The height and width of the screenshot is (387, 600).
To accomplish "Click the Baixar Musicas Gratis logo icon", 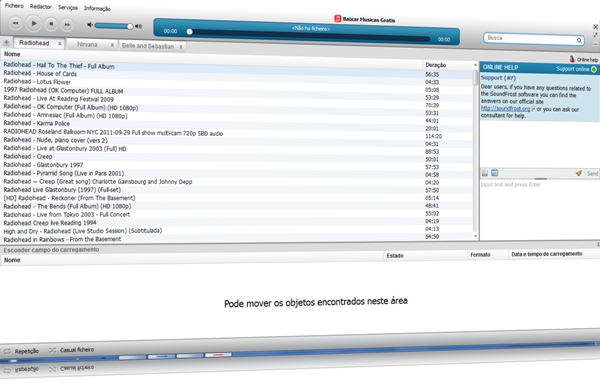I will (338, 18).
